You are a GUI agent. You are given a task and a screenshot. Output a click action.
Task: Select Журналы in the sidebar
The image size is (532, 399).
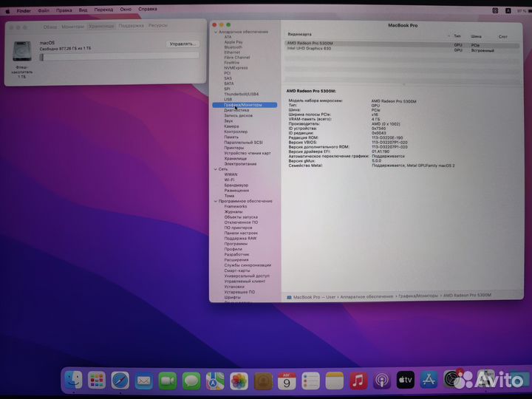point(233,212)
